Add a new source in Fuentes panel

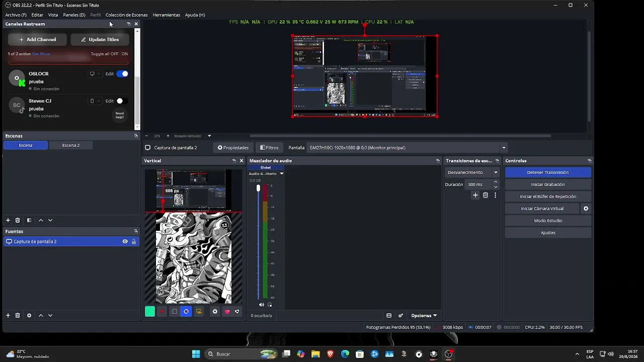(8, 315)
